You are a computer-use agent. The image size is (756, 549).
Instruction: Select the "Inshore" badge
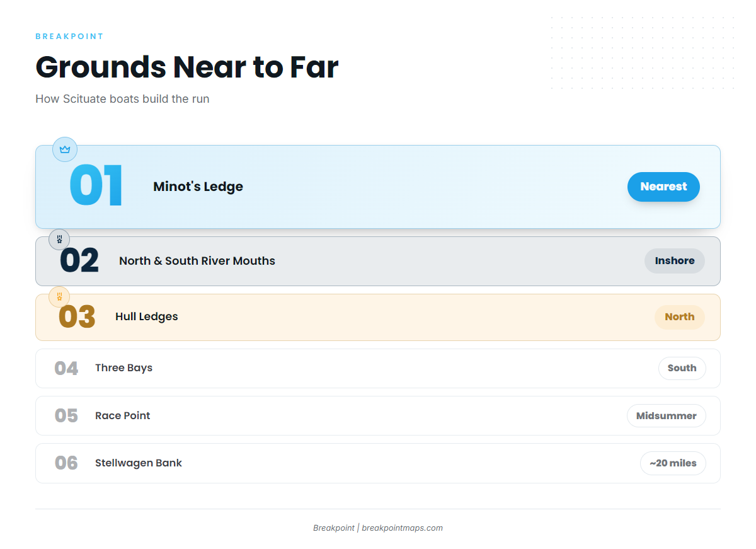pyautogui.click(x=675, y=261)
